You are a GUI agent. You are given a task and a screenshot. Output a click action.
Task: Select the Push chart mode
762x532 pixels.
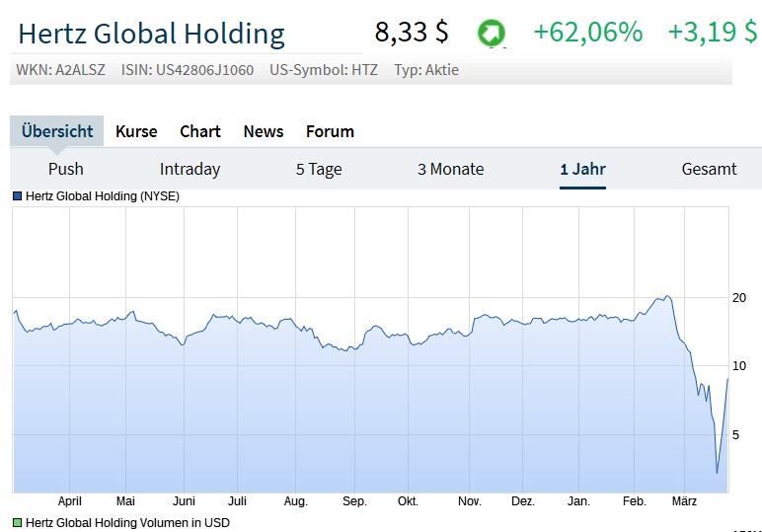[x=66, y=169]
